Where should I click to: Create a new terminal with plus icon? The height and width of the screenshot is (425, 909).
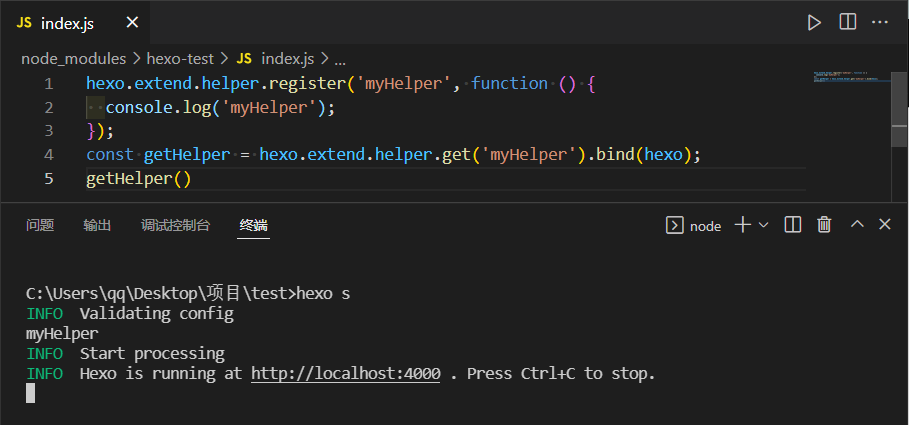pyautogui.click(x=742, y=225)
